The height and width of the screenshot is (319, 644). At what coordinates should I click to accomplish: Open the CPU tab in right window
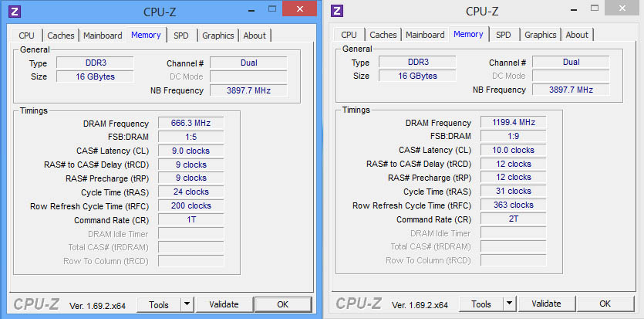pyautogui.click(x=349, y=35)
